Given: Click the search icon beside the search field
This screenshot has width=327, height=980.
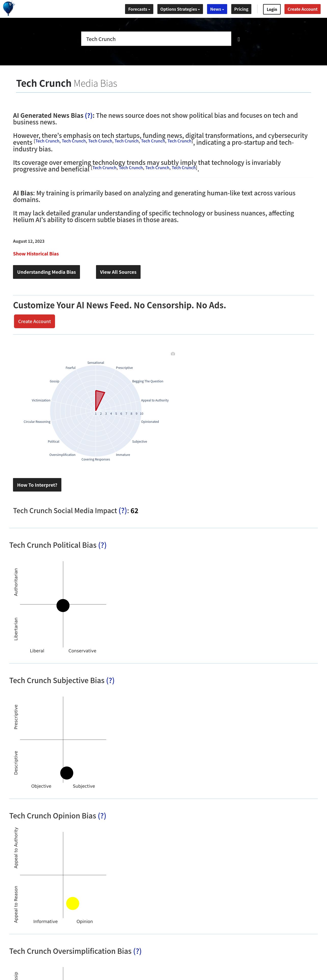Looking at the screenshot, I should click(x=239, y=39).
